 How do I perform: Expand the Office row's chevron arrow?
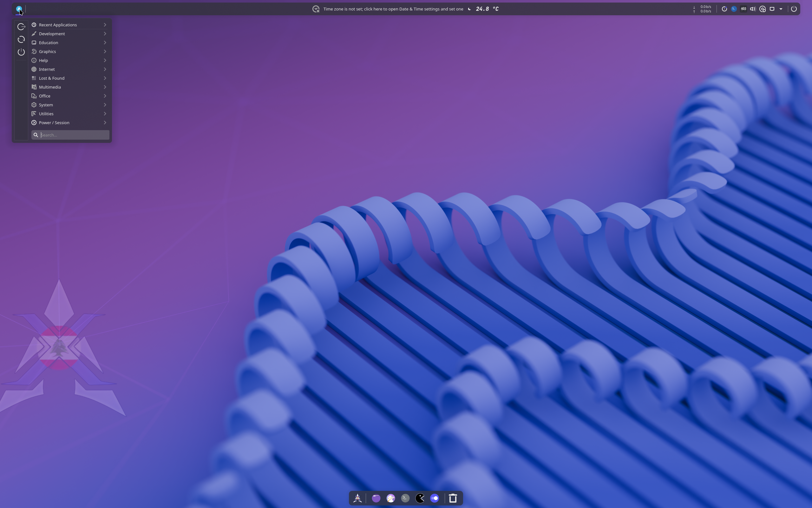tap(105, 96)
